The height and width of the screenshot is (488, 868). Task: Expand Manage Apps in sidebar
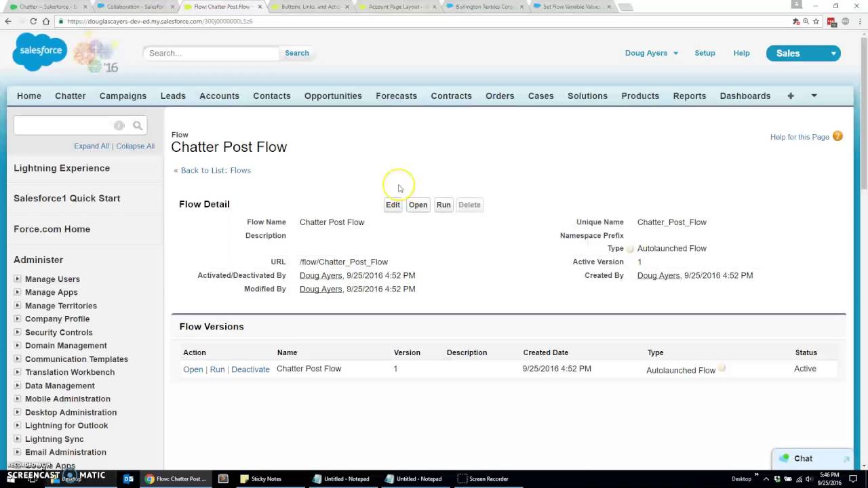pyautogui.click(x=17, y=292)
